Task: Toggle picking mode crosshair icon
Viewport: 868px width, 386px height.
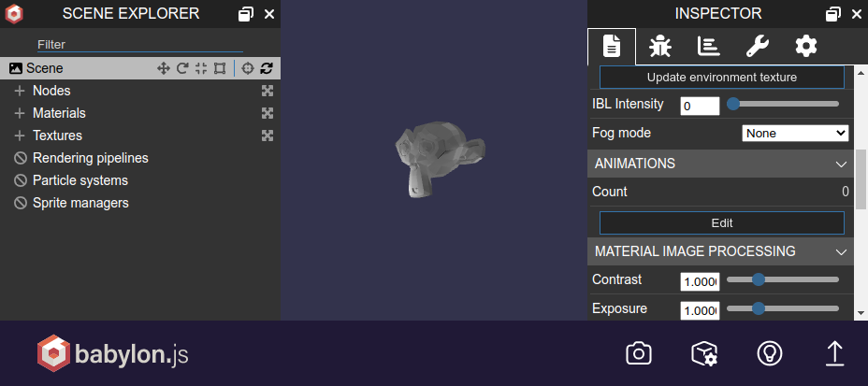Action: [248, 68]
